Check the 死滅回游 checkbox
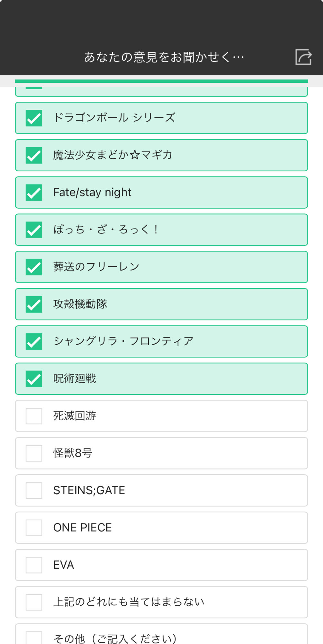Screen dimensions: 323x644 tap(34, 416)
